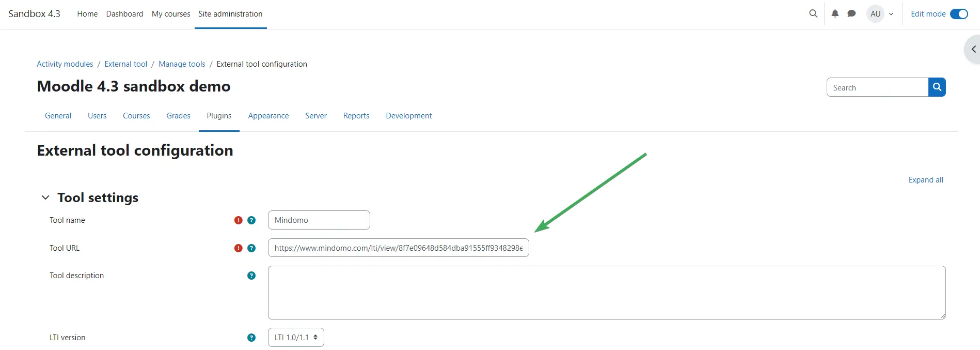
Task: Click the search magnifier icon in top bar
Action: (813, 14)
